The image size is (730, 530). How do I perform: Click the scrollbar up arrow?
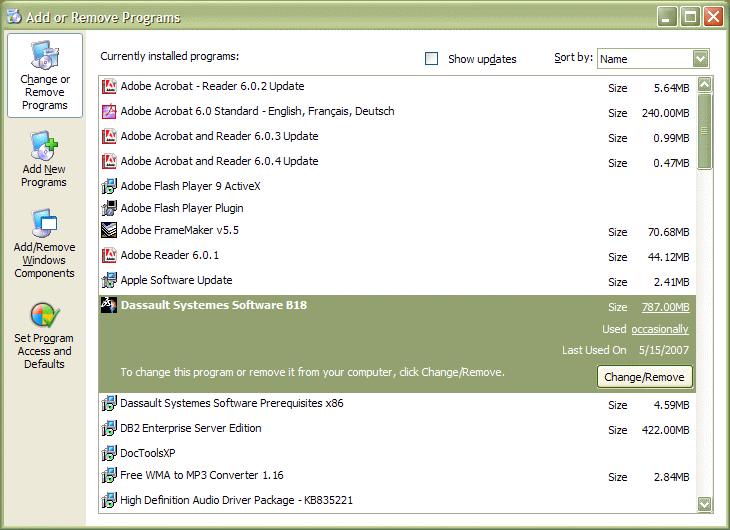pos(704,85)
